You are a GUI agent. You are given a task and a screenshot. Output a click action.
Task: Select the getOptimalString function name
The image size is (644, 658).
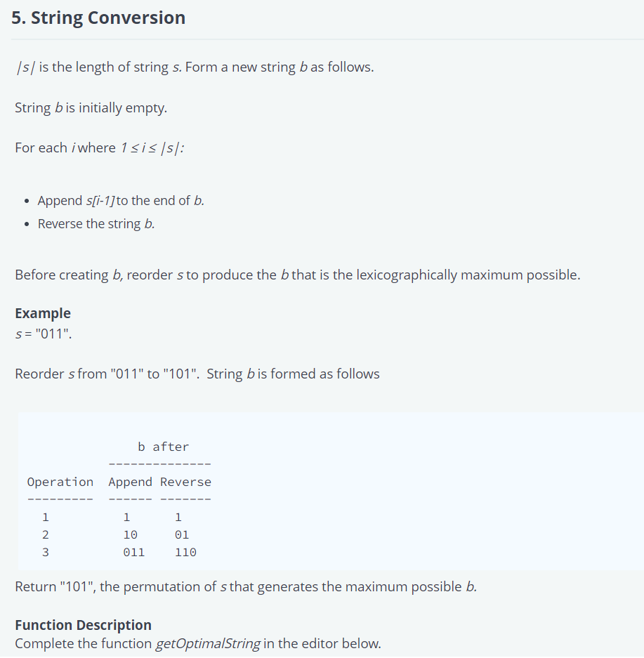(208, 643)
